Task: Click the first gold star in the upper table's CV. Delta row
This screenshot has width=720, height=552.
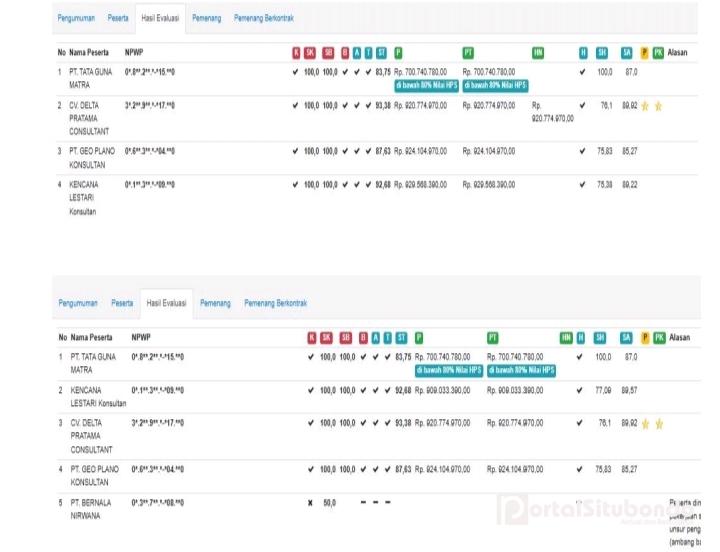Action: (645, 105)
